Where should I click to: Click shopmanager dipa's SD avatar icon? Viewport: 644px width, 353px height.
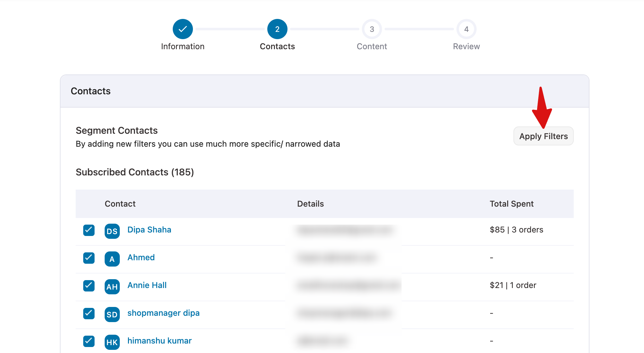[112, 315]
